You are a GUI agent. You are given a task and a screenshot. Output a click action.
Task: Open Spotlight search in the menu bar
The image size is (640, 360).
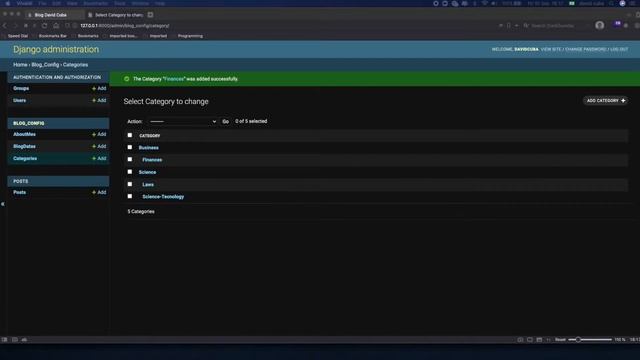click(x=611, y=3)
